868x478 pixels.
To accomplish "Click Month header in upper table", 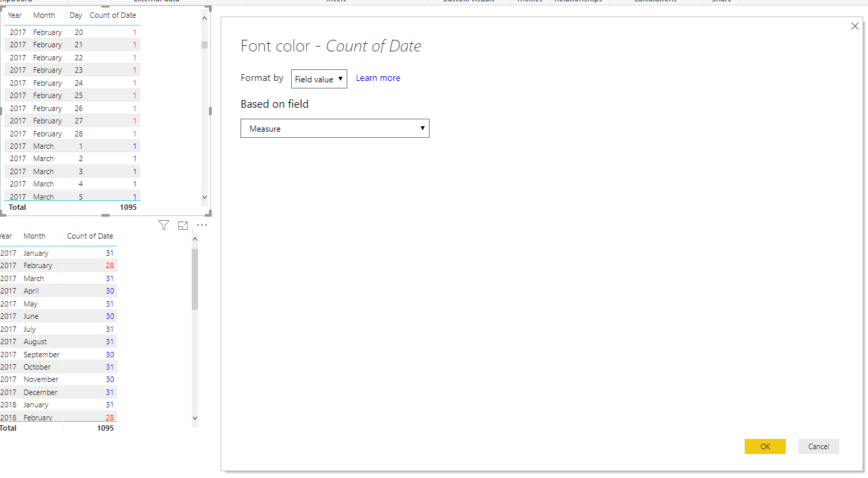I will [44, 15].
